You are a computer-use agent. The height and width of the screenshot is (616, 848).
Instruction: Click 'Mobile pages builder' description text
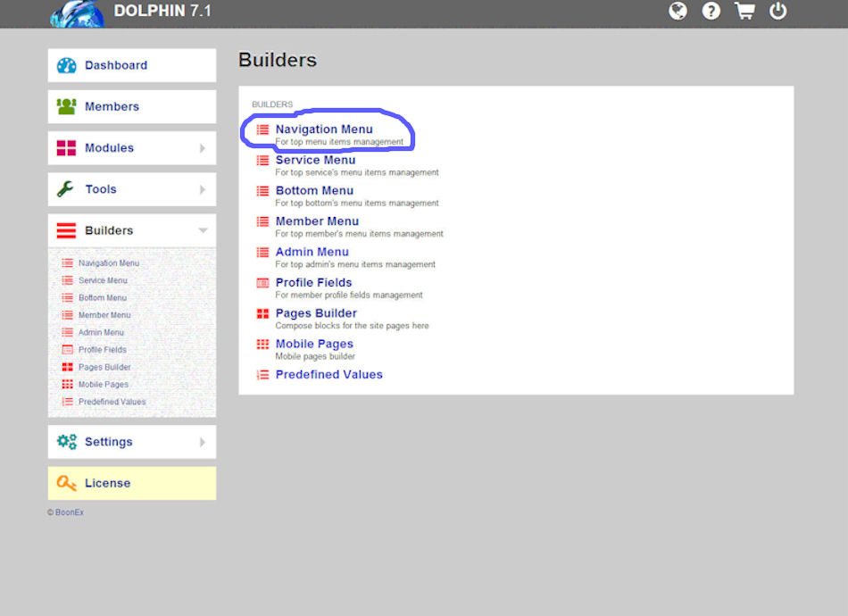click(x=315, y=356)
